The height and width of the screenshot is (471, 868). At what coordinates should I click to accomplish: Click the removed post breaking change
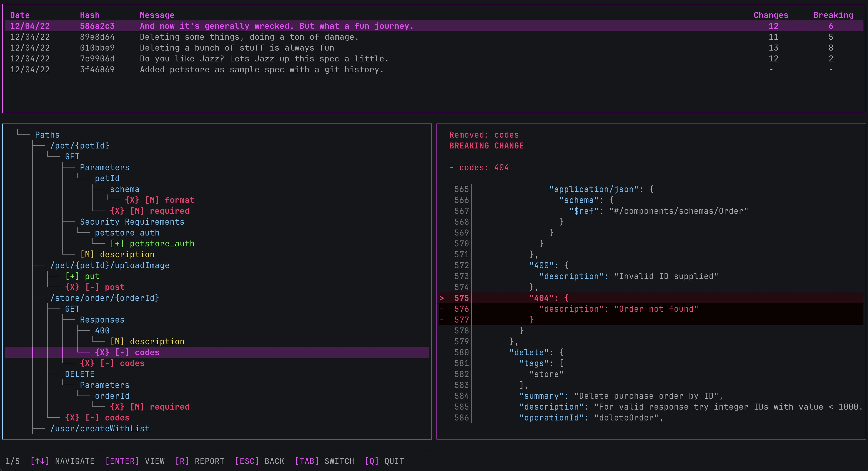coord(95,287)
